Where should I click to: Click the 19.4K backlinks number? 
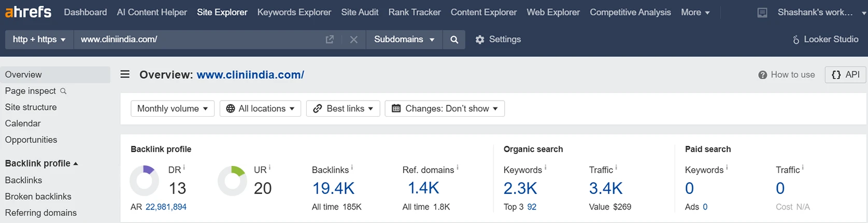coord(333,188)
